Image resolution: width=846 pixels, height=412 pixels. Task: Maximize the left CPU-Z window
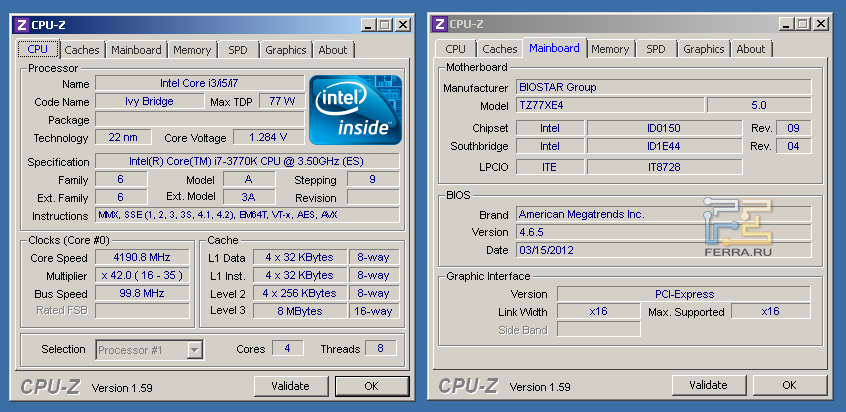pos(384,25)
